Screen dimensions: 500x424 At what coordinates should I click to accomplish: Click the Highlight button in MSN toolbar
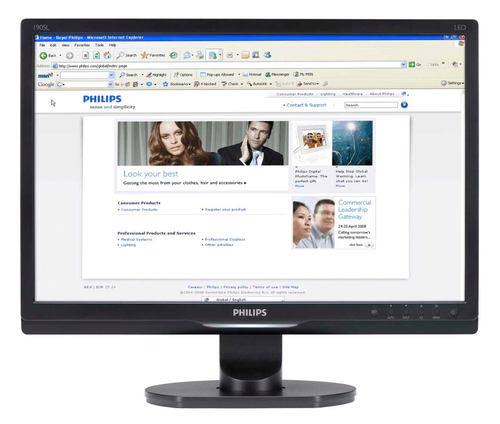click(157, 75)
